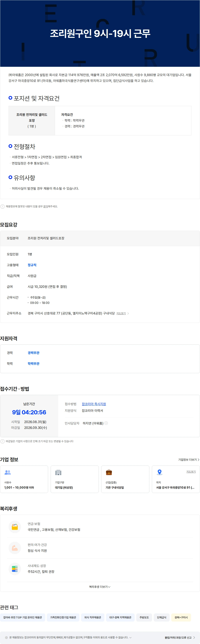Image resolution: width=200 pixels, height=644 pixels.
Task: Select tag 대구·경북 지역채용관
Action: (120, 618)
